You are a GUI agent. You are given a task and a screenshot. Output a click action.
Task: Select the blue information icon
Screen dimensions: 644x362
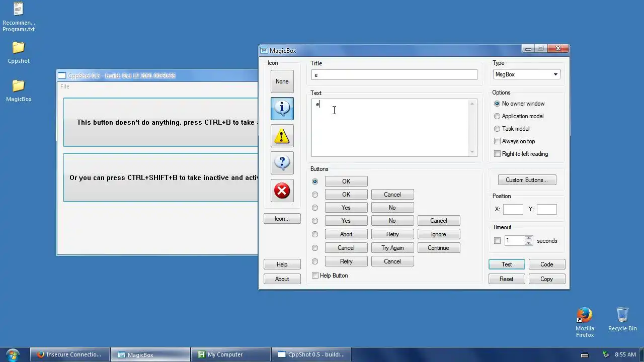point(282,109)
